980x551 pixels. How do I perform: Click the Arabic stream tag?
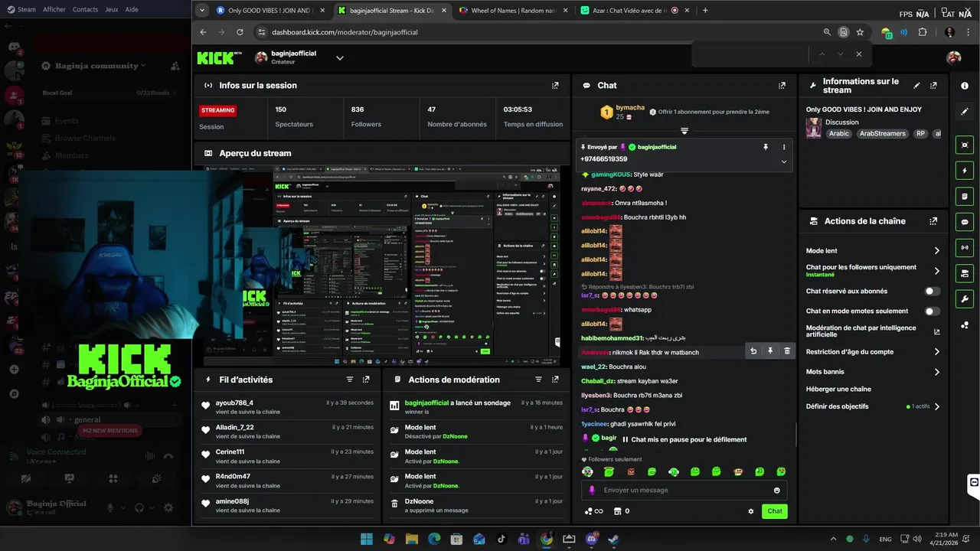[x=839, y=133]
